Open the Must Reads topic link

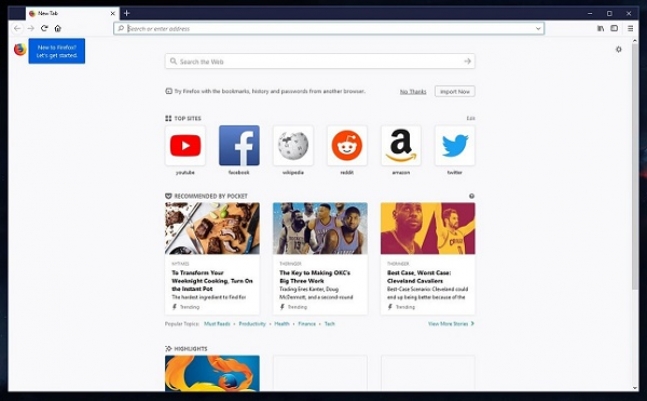pos(217,324)
